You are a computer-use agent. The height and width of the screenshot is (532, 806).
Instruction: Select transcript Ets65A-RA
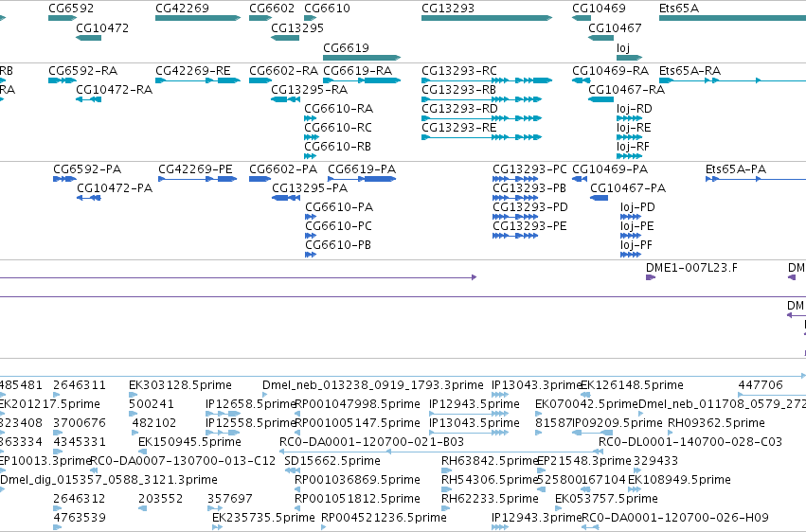click(690, 71)
